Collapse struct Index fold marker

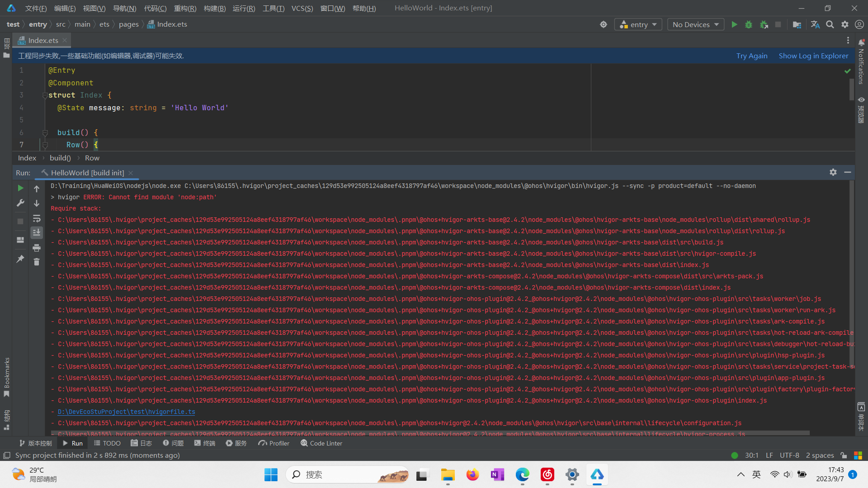[x=45, y=95]
